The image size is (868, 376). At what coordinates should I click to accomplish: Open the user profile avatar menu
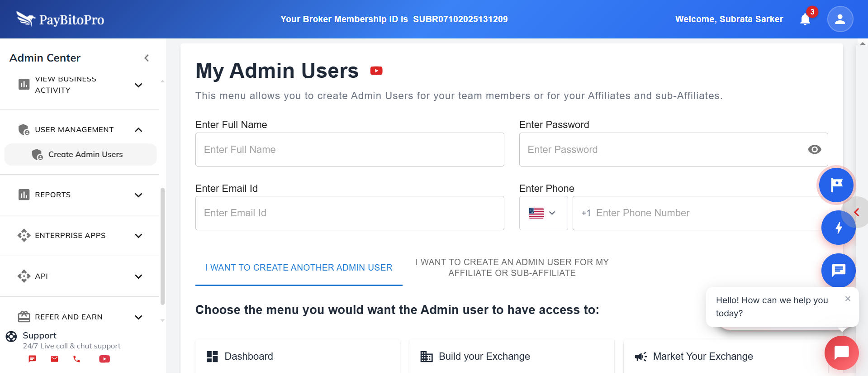pos(840,19)
